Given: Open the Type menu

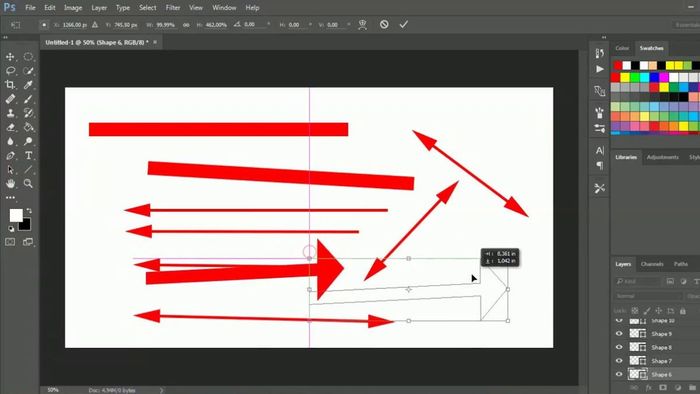Looking at the screenshot, I should [123, 8].
